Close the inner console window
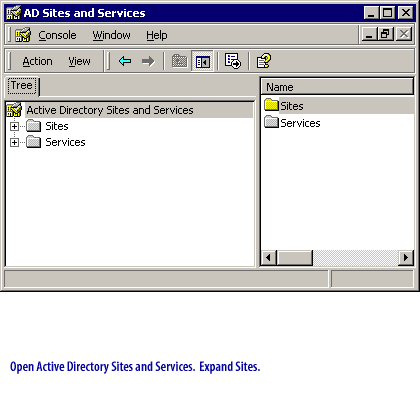This screenshot has height=400, width=420. 404,34
